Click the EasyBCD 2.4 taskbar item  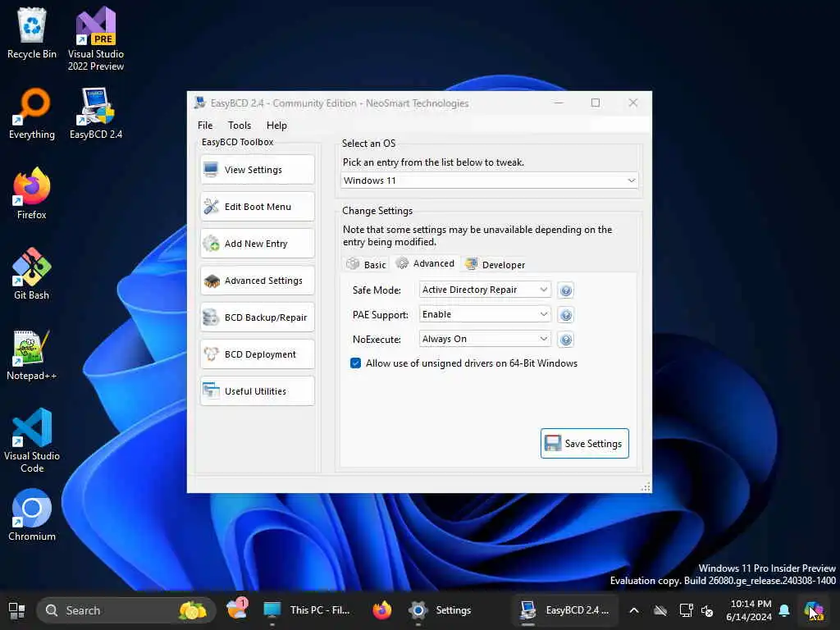tap(564, 610)
